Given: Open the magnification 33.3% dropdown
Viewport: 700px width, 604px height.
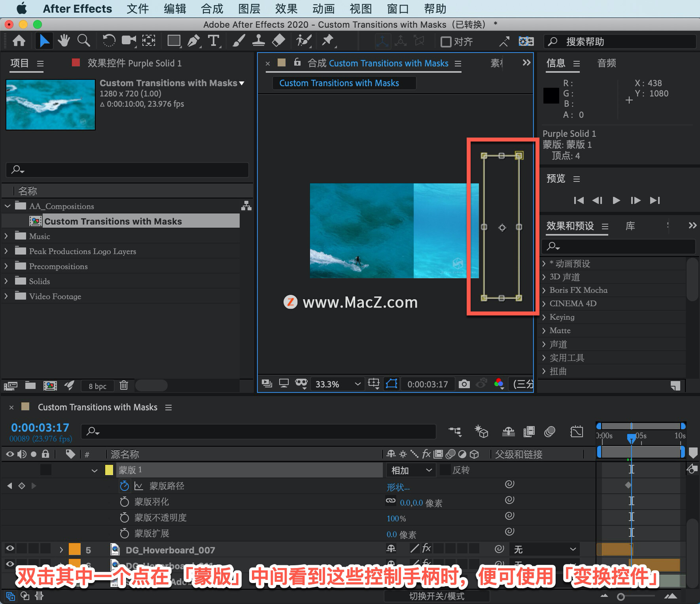Looking at the screenshot, I should point(337,384).
